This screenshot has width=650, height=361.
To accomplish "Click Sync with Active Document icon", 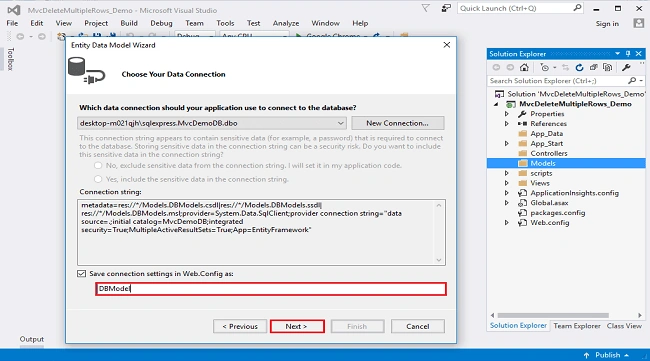I will click(565, 67).
